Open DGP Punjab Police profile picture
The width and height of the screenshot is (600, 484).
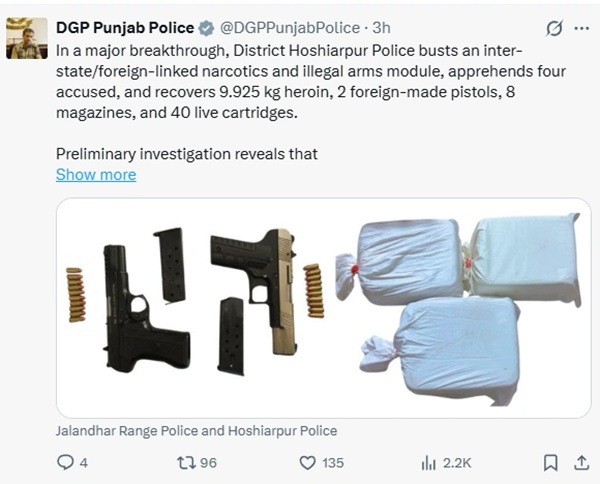coord(27,38)
